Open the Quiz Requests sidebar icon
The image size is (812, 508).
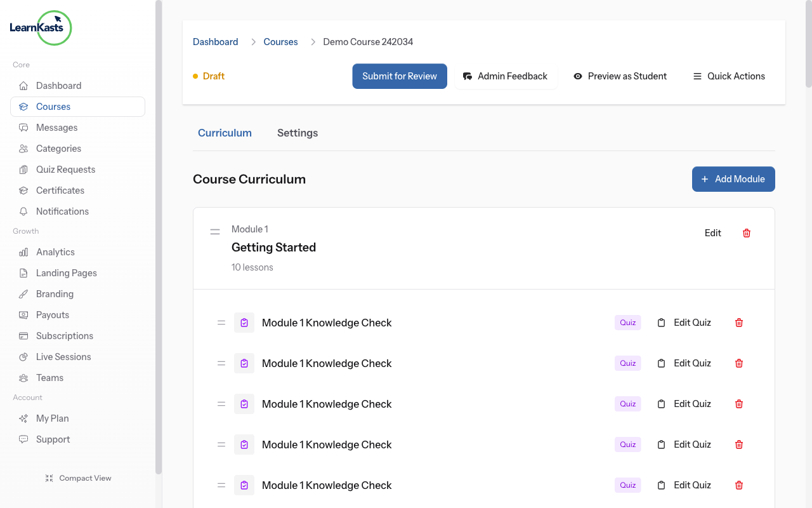(x=23, y=169)
